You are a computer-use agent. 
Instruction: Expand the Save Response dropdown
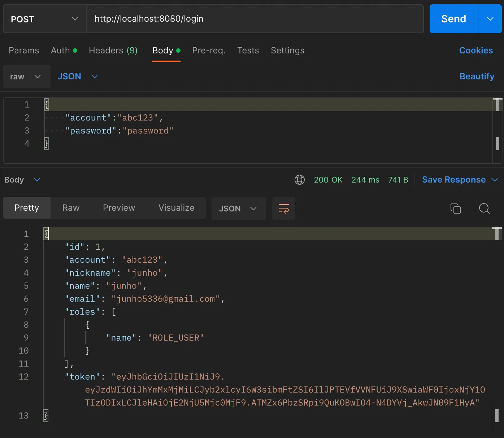pos(495,180)
